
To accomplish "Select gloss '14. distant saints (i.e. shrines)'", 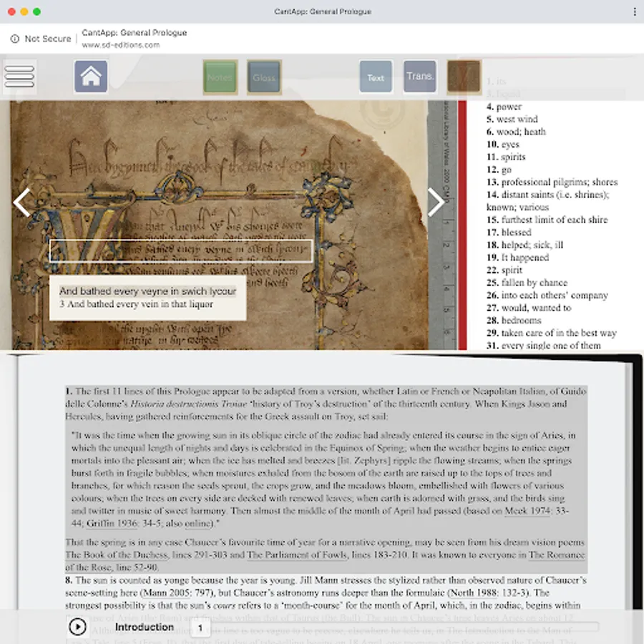I will [x=547, y=195].
